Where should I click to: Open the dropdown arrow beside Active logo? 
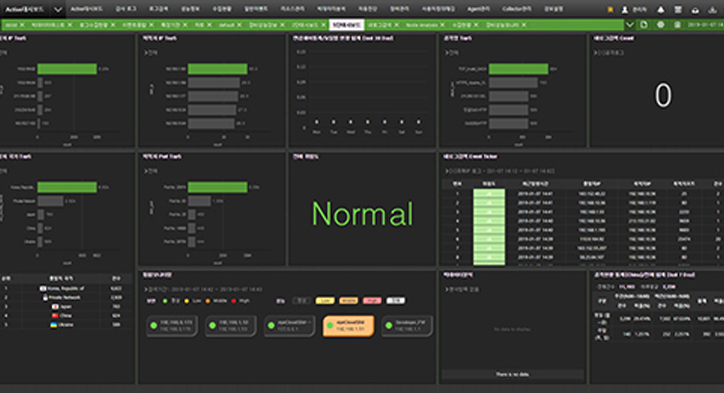click(x=58, y=10)
